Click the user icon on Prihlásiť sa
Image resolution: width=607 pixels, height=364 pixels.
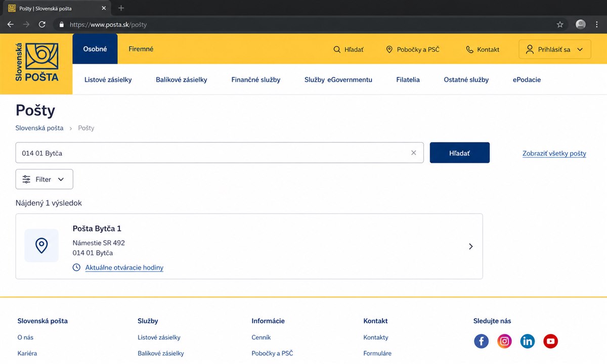point(530,49)
